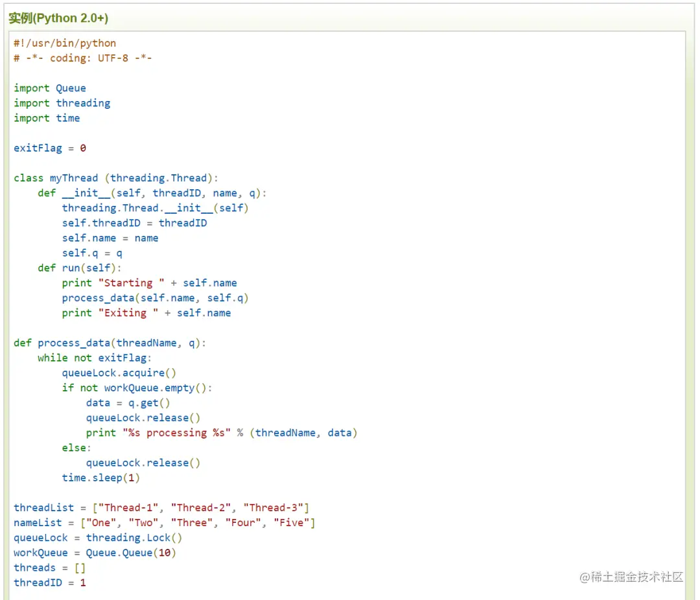
Task: Click the 'nameList = [...]' line
Action: tap(164, 523)
